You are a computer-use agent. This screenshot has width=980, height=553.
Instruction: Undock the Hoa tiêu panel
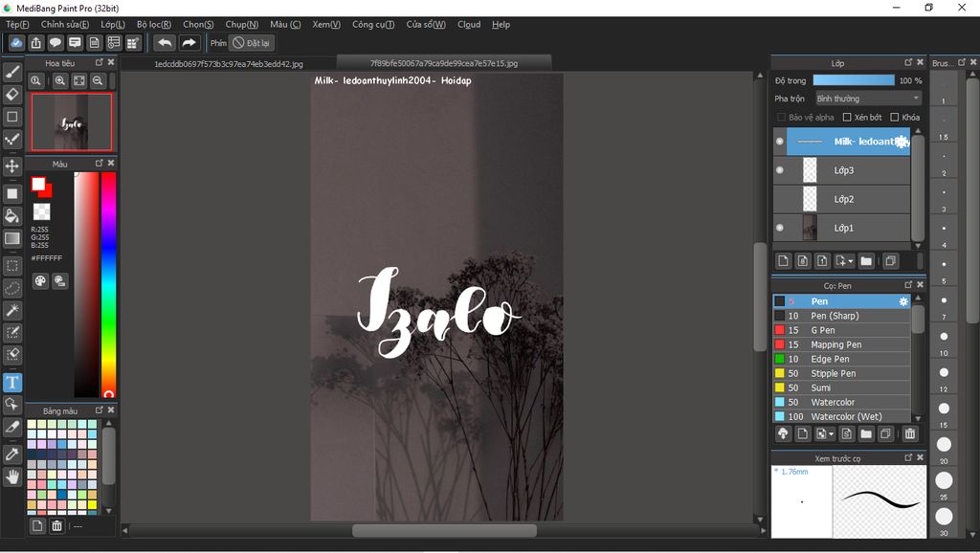click(99, 62)
